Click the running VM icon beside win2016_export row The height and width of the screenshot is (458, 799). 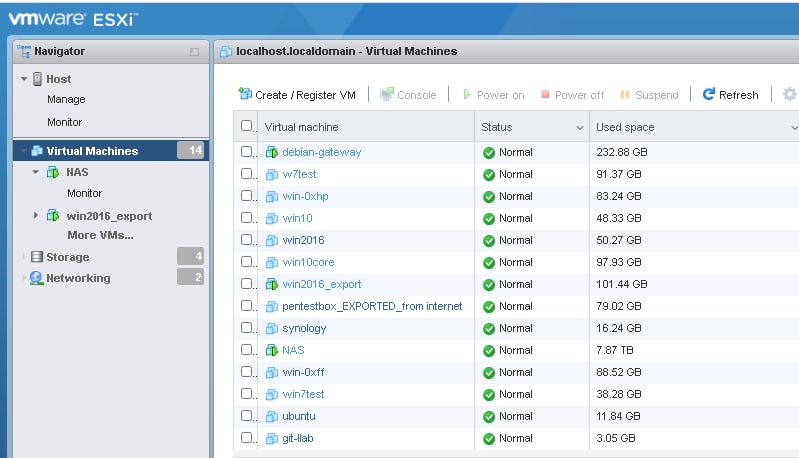(272, 284)
